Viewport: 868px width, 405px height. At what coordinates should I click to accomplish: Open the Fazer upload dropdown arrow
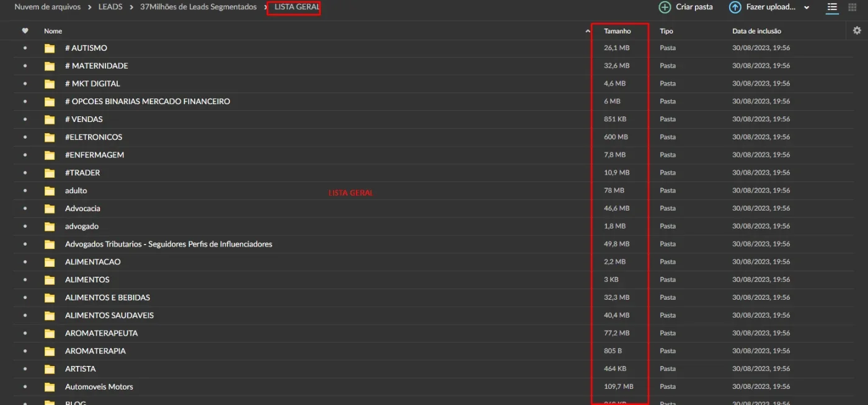(x=807, y=7)
